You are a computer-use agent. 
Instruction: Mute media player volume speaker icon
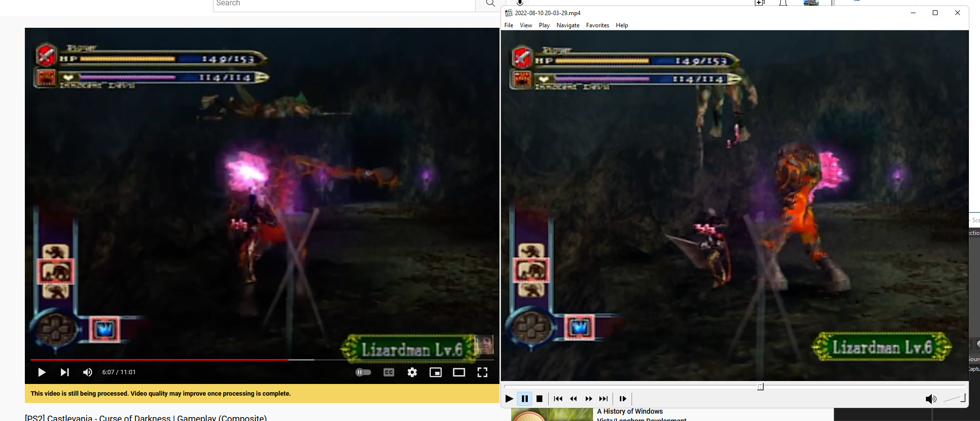930,399
